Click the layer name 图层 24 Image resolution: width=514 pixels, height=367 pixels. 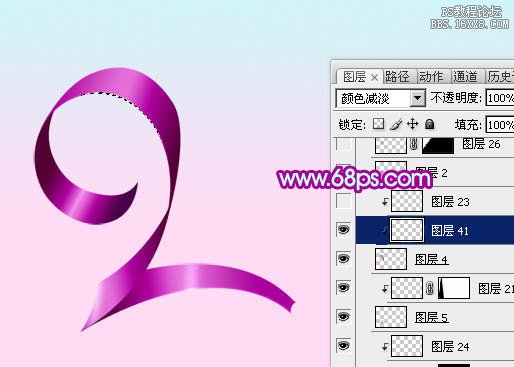(450, 347)
